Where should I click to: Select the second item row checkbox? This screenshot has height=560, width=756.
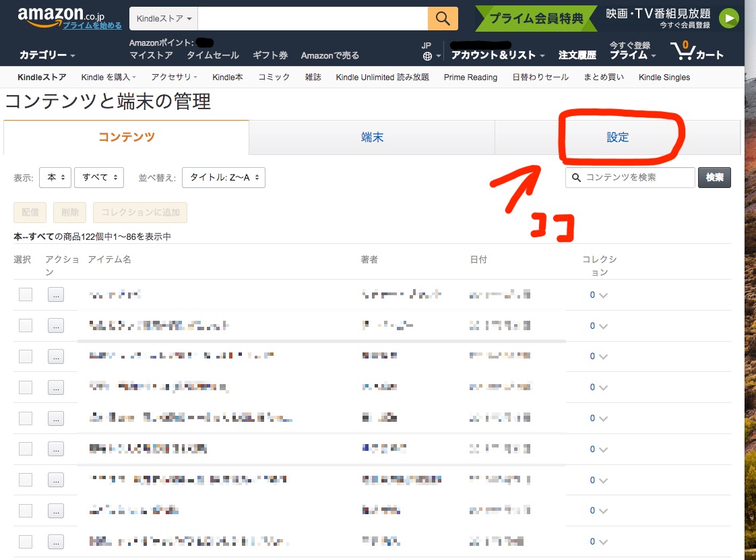pyautogui.click(x=26, y=325)
